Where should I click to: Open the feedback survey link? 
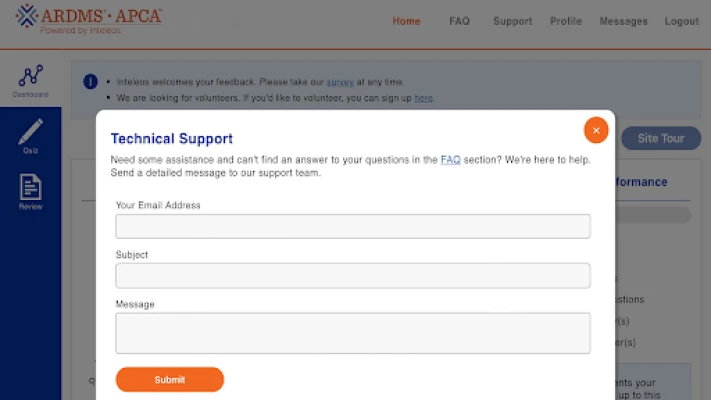[x=339, y=82]
